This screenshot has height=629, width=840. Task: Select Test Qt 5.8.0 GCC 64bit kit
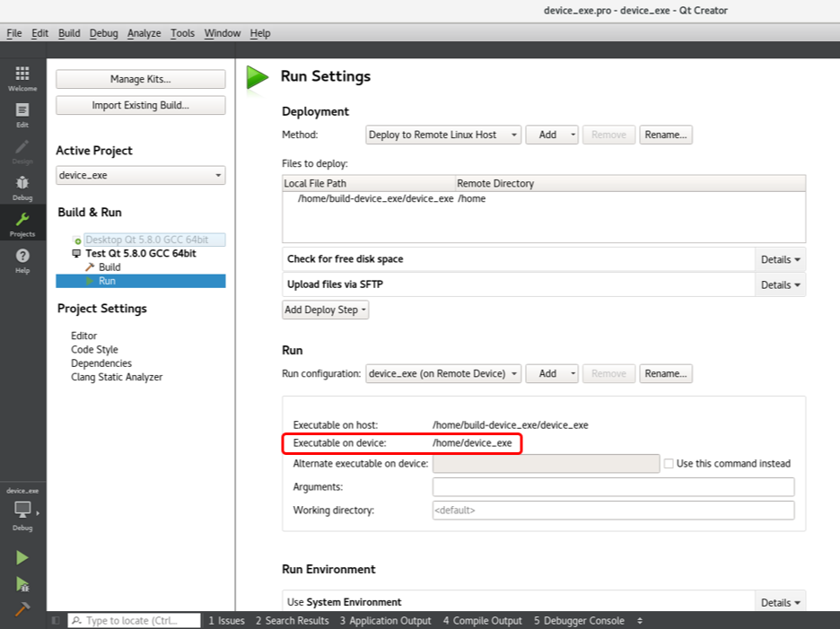[x=140, y=253]
